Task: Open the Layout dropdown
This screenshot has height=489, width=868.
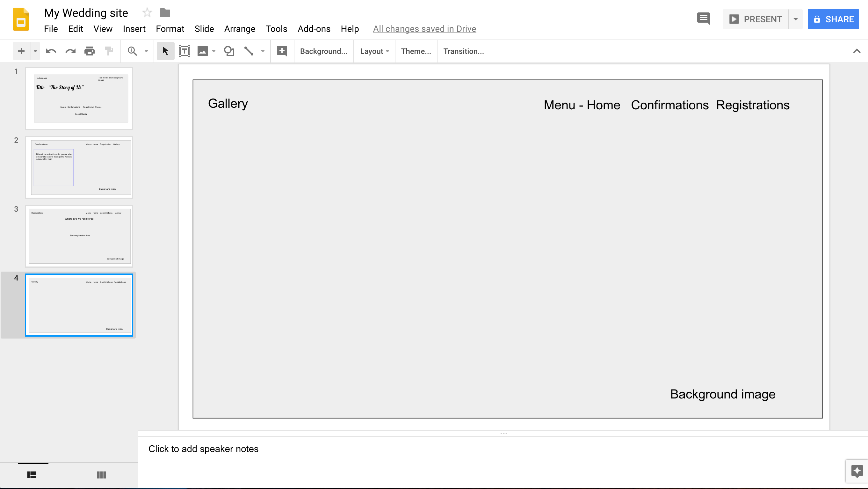Action: (x=374, y=51)
